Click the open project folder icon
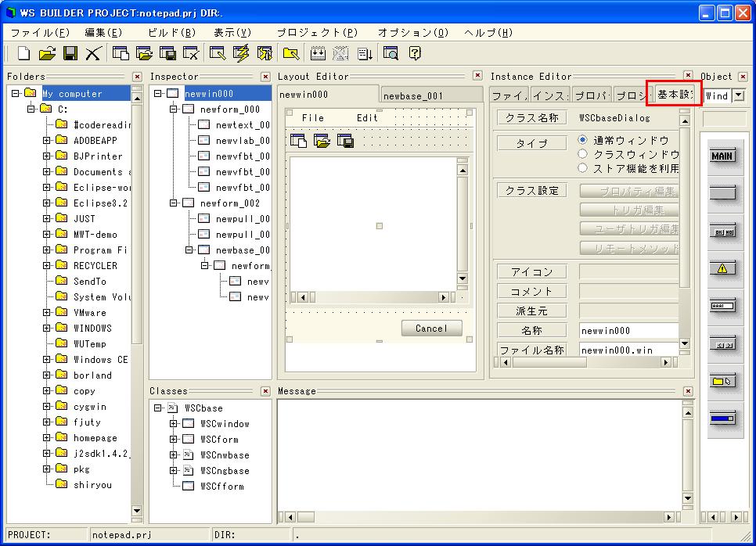The width and height of the screenshot is (756, 546). click(x=47, y=53)
